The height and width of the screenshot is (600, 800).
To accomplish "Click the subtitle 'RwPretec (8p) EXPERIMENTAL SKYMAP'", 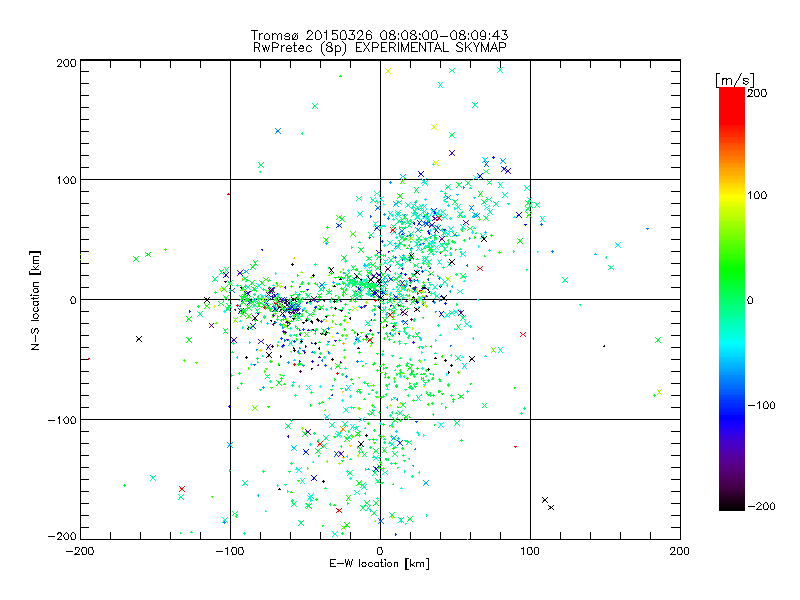I will coord(379,48).
